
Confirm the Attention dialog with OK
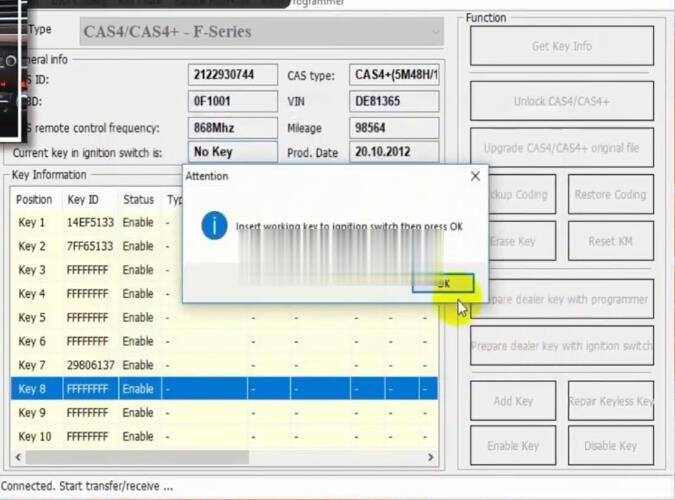tap(443, 283)
